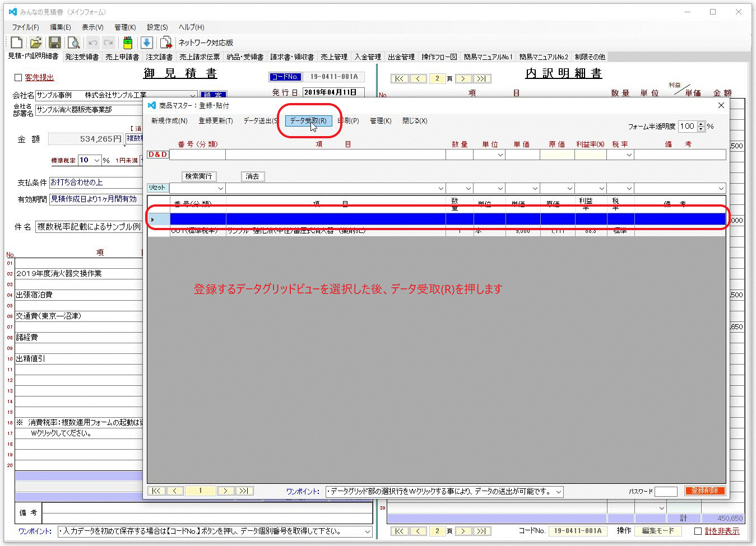The image size is (756, 546).
Task: Click the orange 登録削除 button
Action: 704,491
